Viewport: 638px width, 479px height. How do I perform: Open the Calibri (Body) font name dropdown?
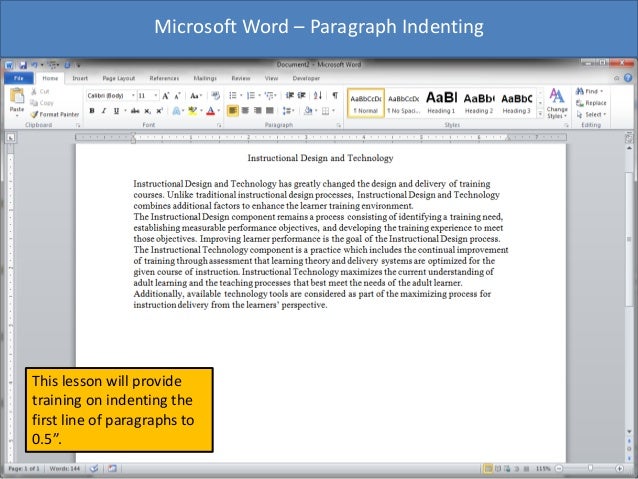109,96
